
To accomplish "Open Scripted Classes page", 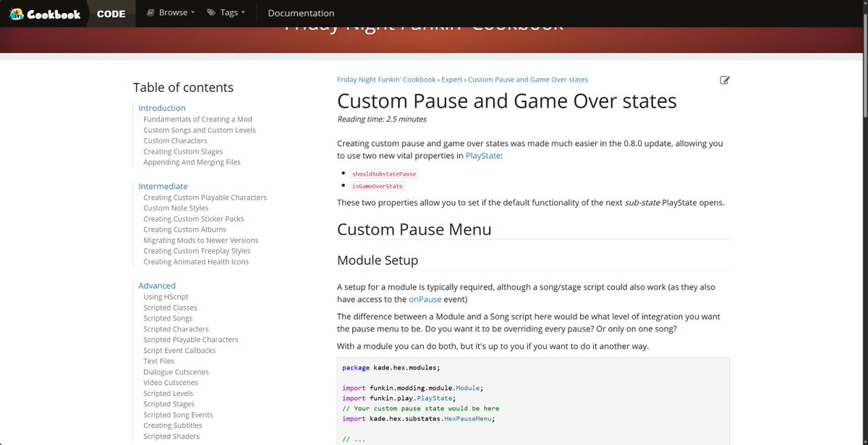I will (x=170, y=308).
